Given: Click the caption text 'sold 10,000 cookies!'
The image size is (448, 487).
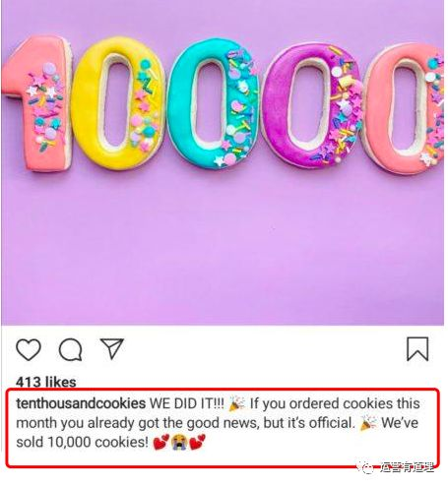Looking at the screenshot, I should [83, 443].
